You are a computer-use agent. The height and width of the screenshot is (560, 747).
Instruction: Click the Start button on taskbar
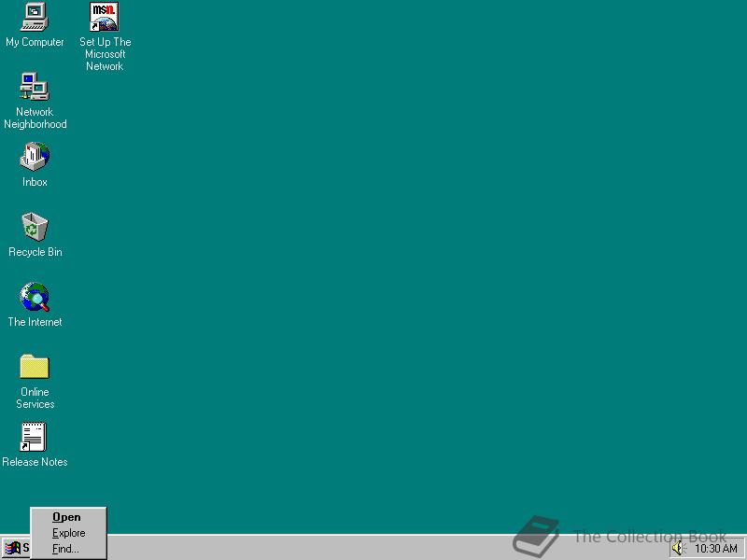point(16,548)
